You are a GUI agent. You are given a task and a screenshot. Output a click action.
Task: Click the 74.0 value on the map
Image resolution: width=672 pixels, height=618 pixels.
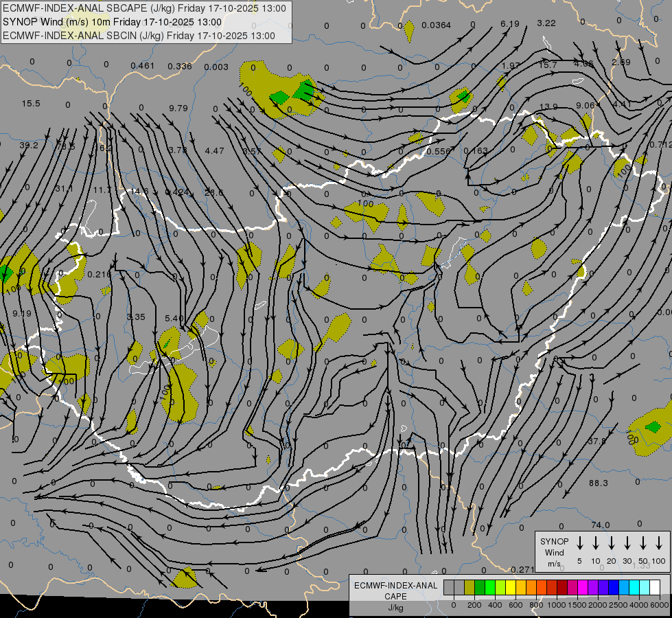(x=600, y=525)
